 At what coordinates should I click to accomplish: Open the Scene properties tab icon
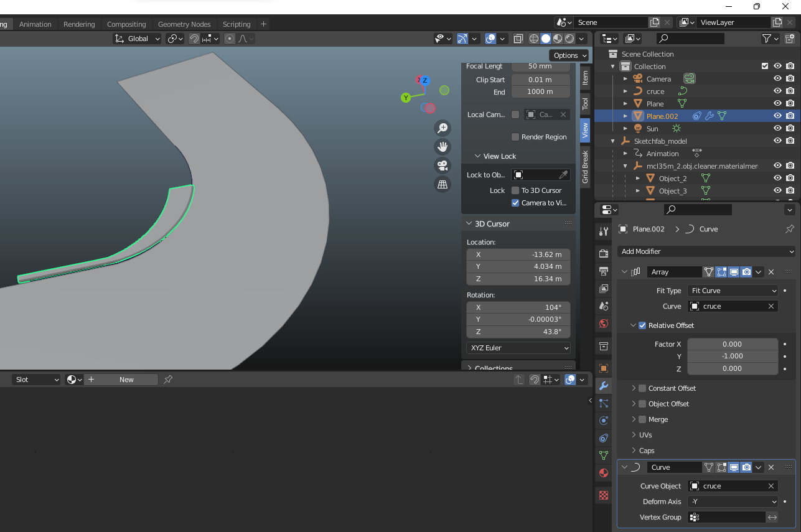pyautogui.click(x=603, y=306)
